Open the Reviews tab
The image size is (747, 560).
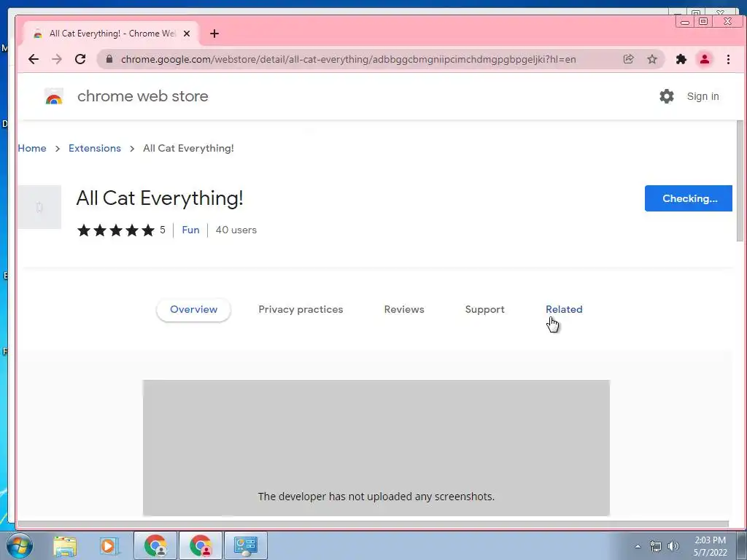[404, 309]
